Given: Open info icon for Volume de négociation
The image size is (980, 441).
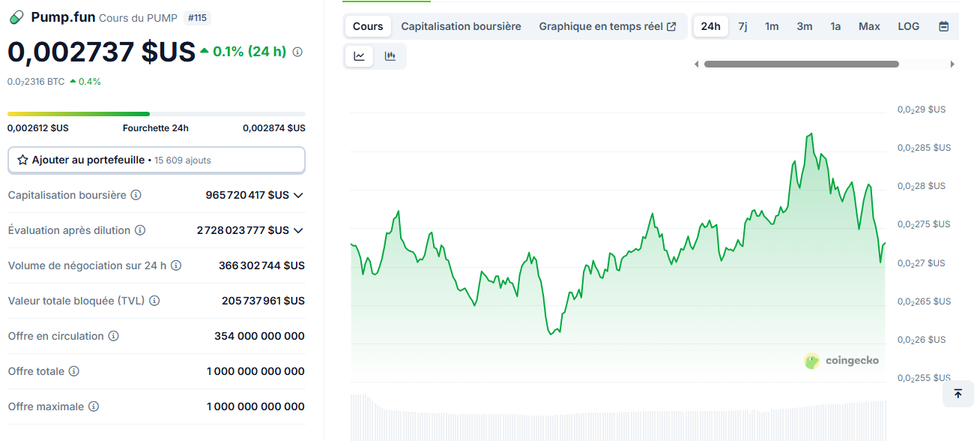Looking at the screenshot, I should pos(176,265).
